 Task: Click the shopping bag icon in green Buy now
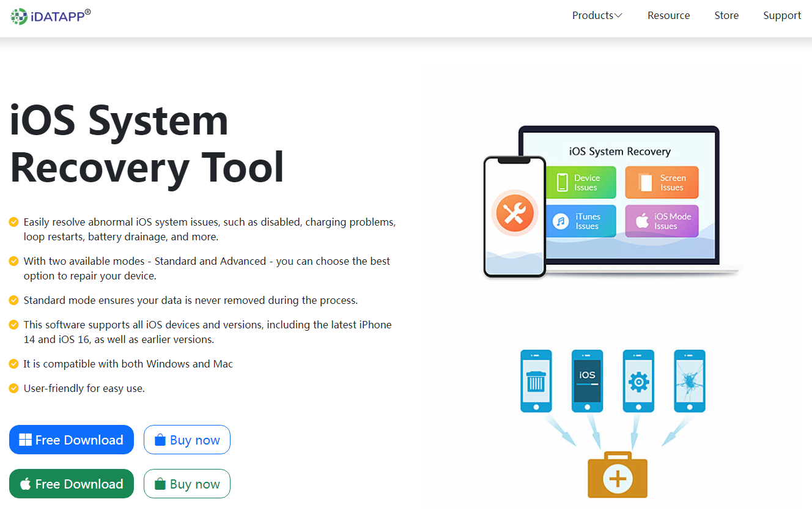(160, 484)
